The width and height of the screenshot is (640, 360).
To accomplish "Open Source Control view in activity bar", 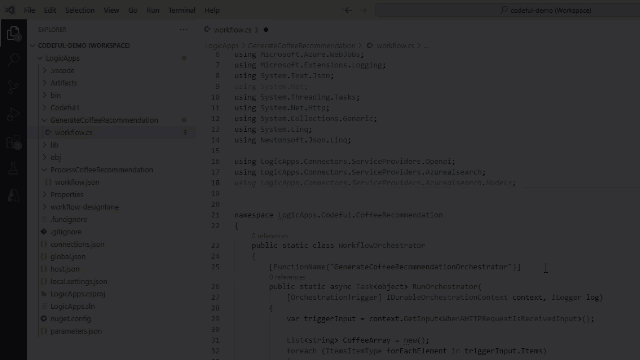I will coord(13,87).
